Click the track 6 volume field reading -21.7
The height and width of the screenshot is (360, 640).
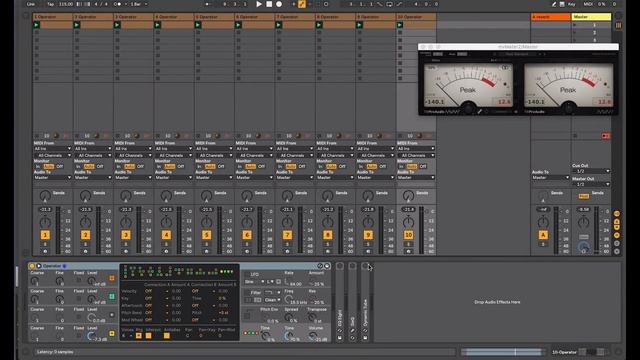click(247, 209)
